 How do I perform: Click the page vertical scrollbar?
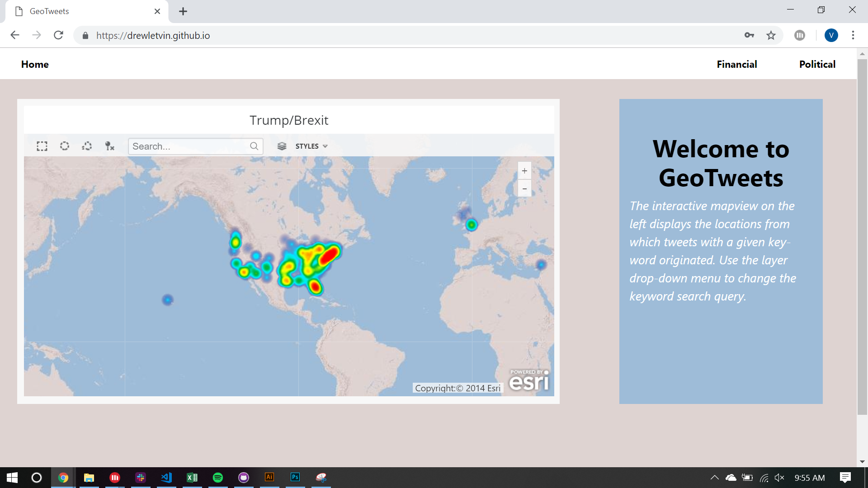point(862,235)
